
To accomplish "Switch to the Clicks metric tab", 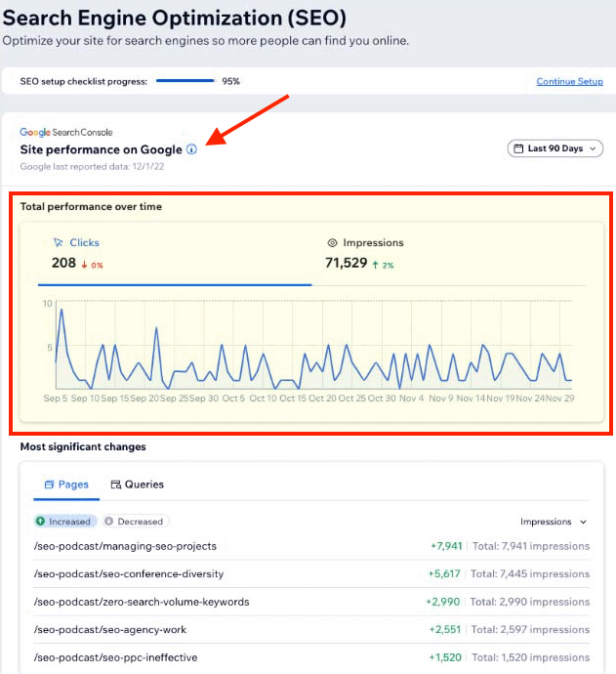I will pos(175,254).
